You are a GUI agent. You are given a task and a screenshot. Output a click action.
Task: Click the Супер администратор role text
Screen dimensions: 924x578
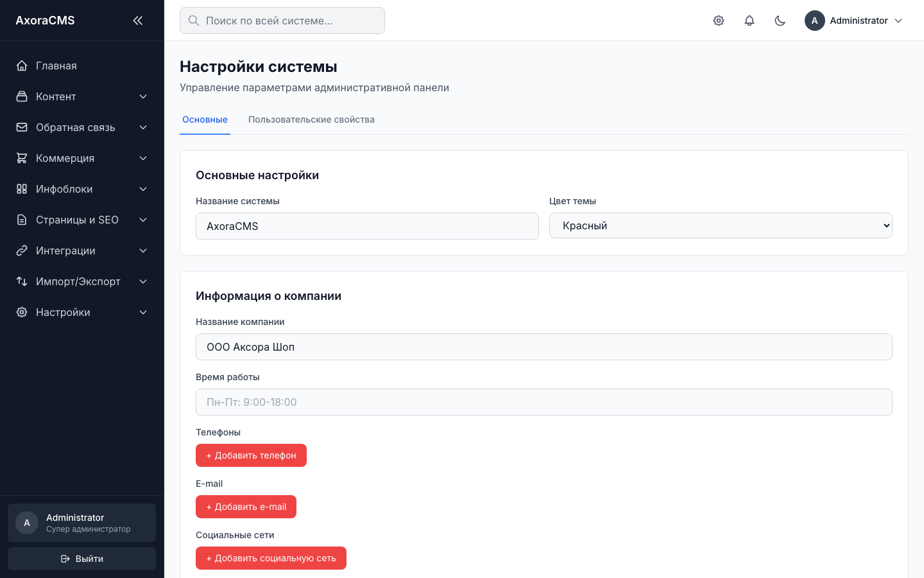pos(89,529)
